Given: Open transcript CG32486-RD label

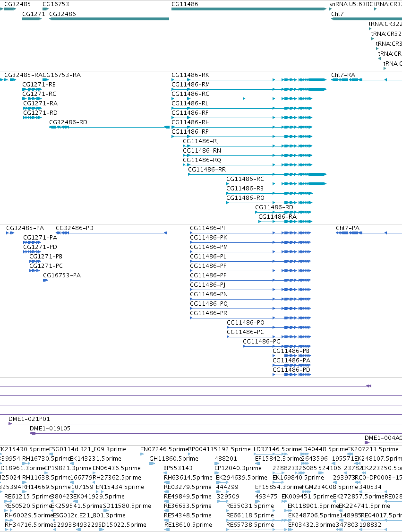Looking at the screenshot, I should [x=68, y=122].
